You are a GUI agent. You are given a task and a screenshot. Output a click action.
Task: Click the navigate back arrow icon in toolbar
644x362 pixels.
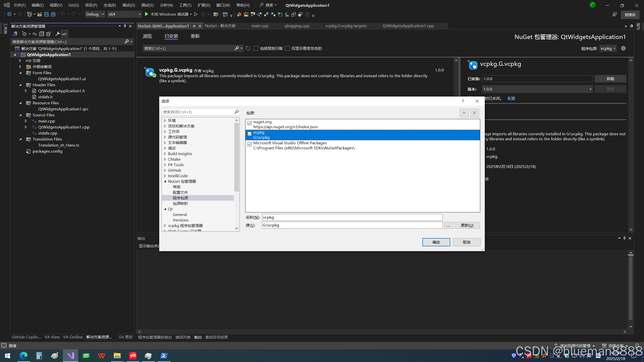click(x=9, y=14)
